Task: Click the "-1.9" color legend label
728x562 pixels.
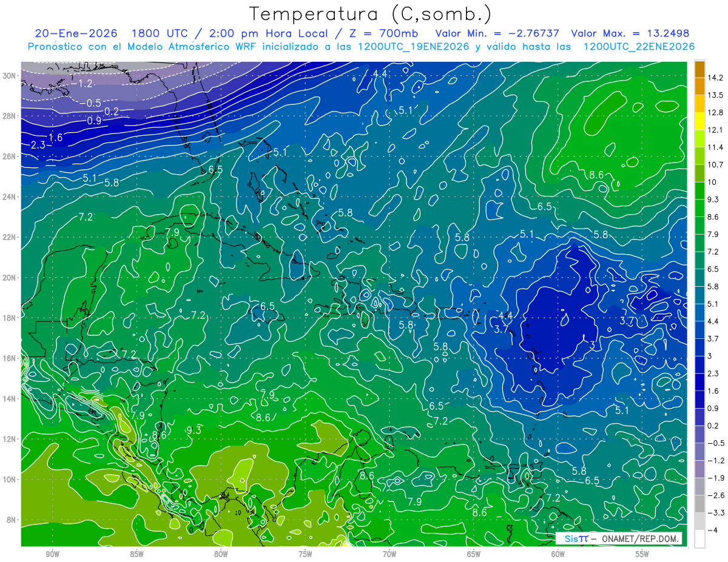Action: 716,478
